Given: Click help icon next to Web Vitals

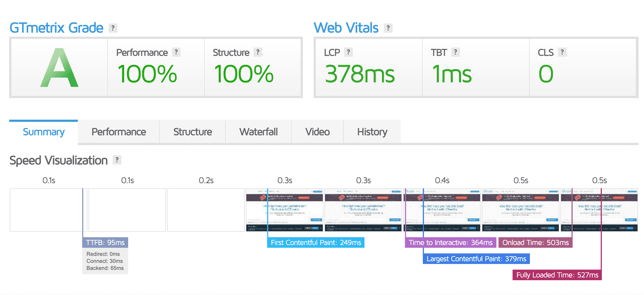Looking at the screenshot, I should point(388,28).
